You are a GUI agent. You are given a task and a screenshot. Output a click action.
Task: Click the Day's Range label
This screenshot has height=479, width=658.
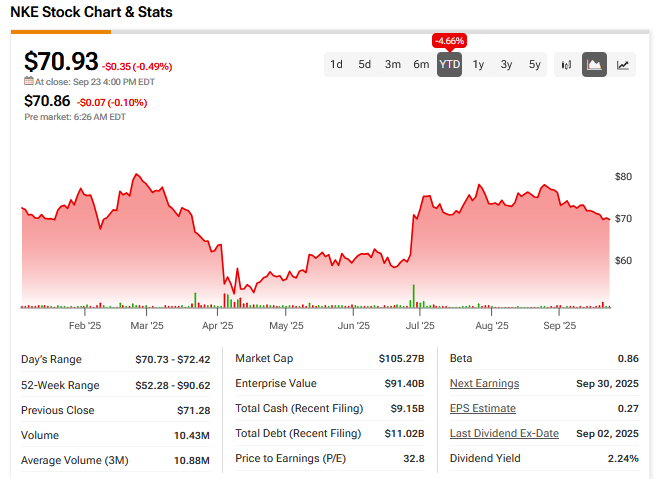(51, 360)
